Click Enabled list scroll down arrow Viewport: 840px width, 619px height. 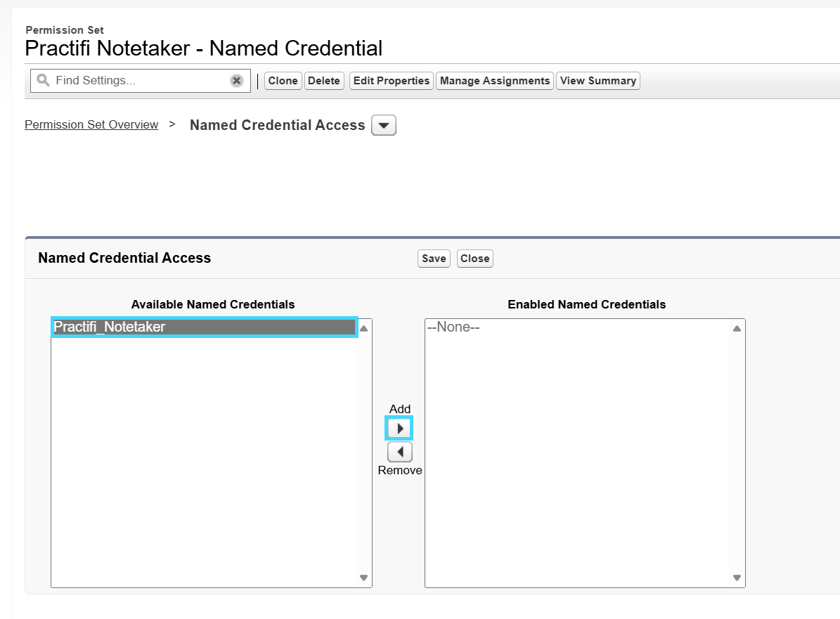(737, 578)
